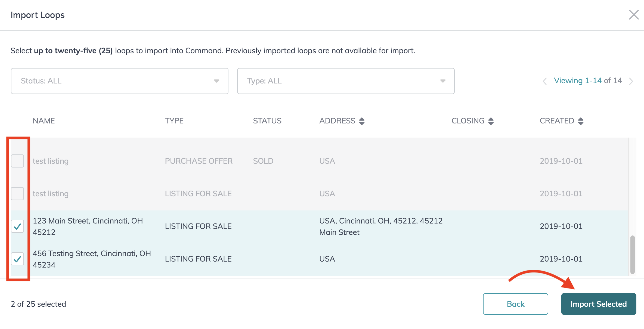Open the Status filter caret

coord(216,81)
